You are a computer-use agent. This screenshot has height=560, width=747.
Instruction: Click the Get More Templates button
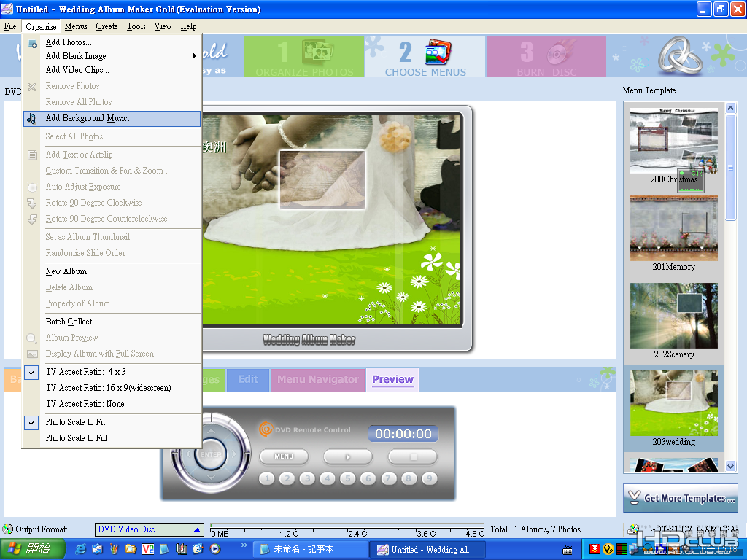coord(681,498)
